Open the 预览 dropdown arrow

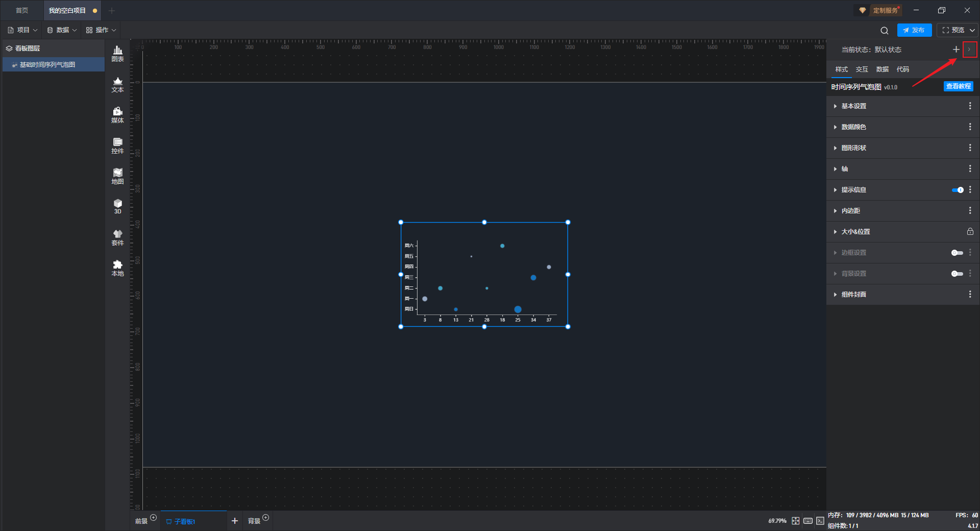[x=972, y=30]
